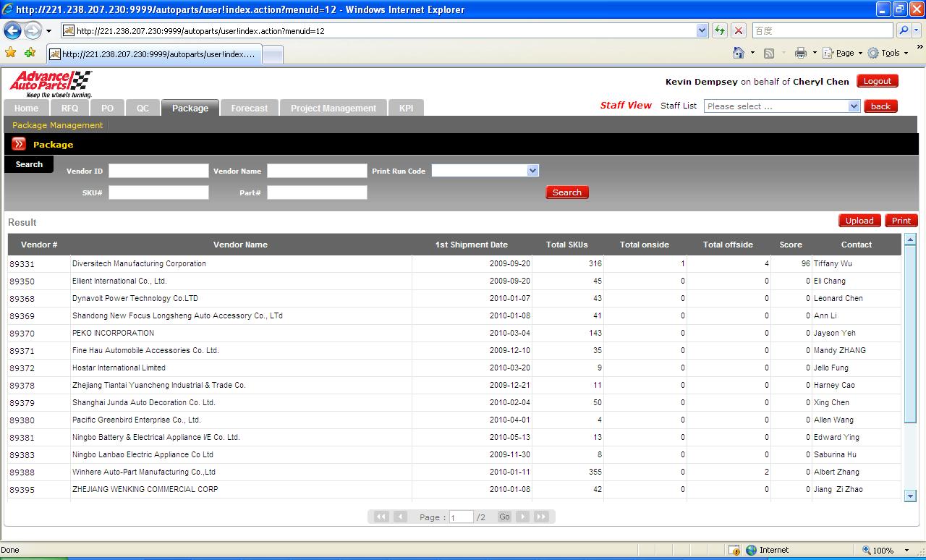Open the Project Management tab

coord(333,108)
